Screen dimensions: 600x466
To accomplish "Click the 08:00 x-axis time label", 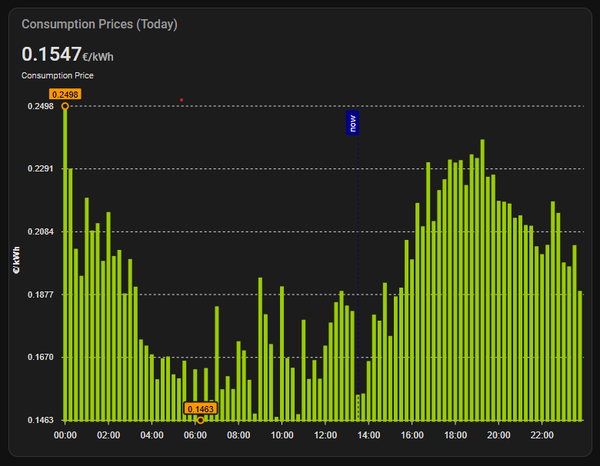I will click(239, 435).
